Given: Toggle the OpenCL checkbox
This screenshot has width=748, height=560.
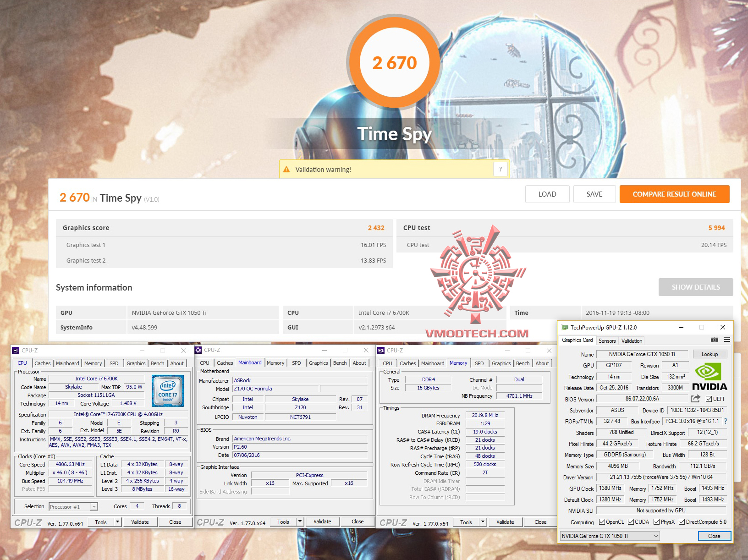Looking at the screenshot, I should coord(602,522).
